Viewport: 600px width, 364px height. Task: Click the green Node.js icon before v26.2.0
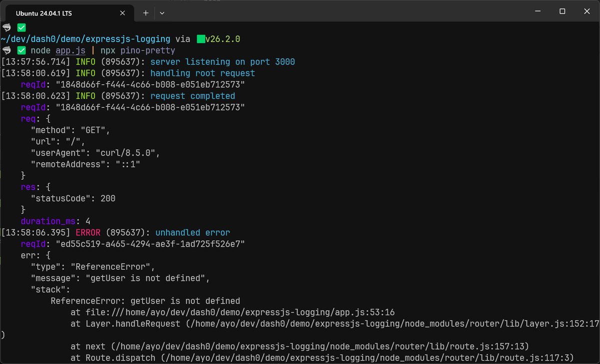200,39
